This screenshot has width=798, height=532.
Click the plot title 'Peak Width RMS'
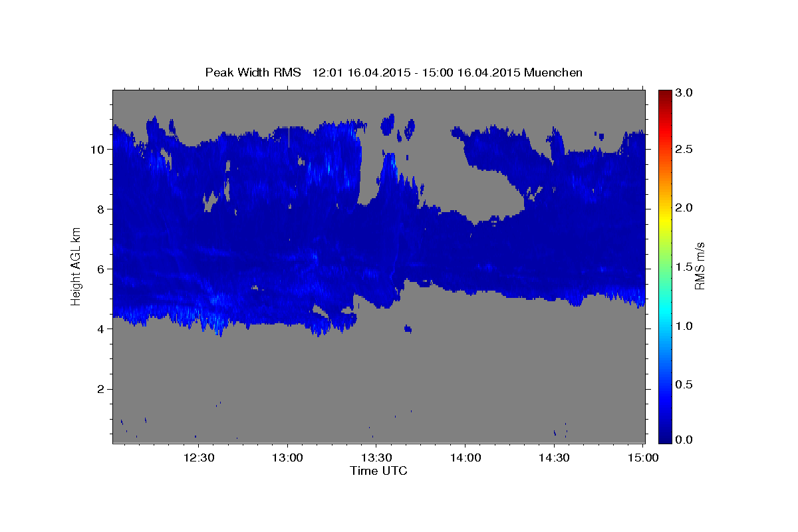tap(253, 72)
